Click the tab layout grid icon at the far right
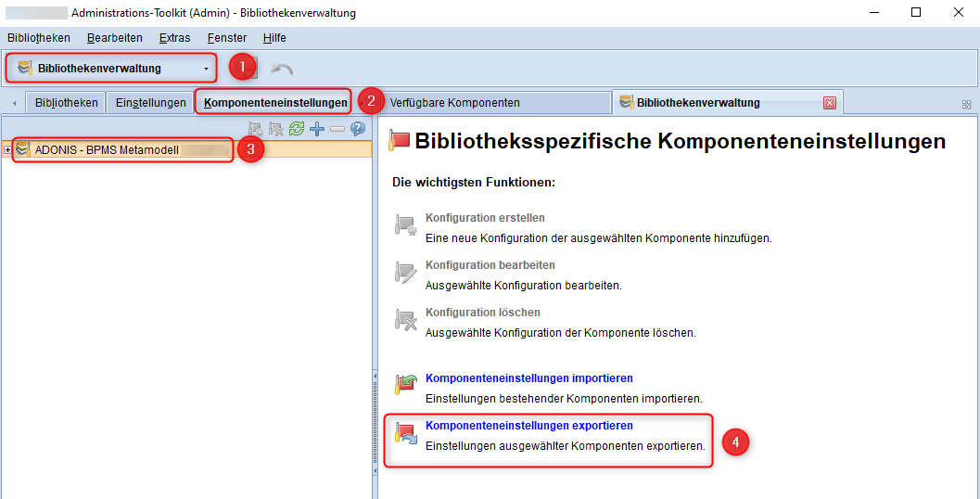This screenshot has height=499, width=980. tap(967, 105)
